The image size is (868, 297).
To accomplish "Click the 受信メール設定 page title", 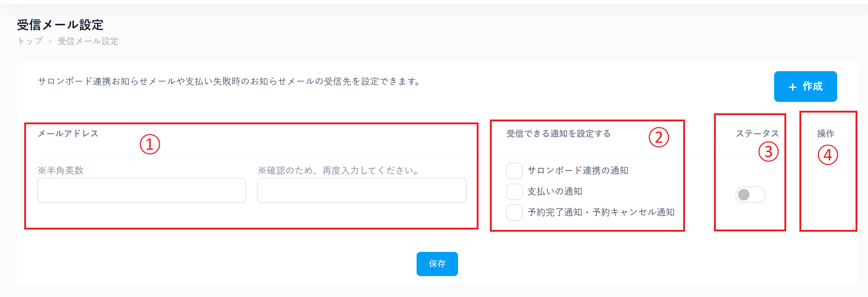I will [60, 25].
